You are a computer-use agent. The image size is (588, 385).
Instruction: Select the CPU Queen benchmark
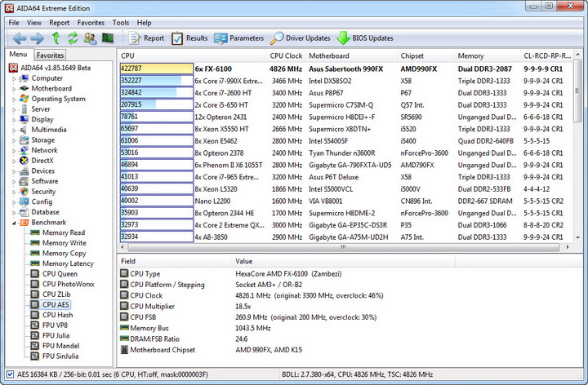click(60, 274)
